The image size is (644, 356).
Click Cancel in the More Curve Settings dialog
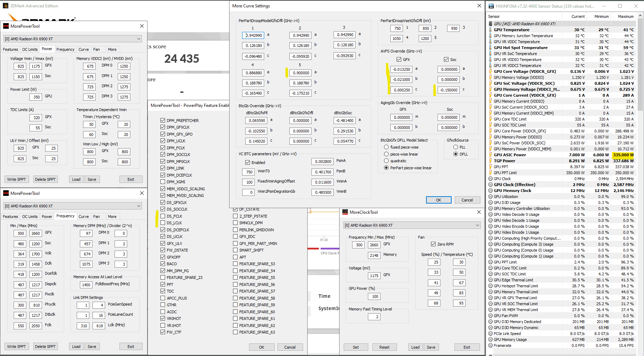pyautogui.click(x=467, y=200)
